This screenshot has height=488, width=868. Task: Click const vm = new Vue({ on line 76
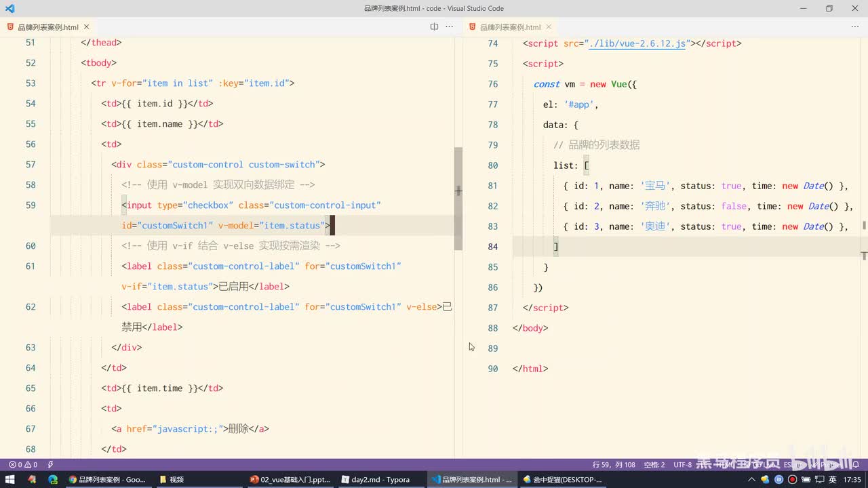point(585,84)
